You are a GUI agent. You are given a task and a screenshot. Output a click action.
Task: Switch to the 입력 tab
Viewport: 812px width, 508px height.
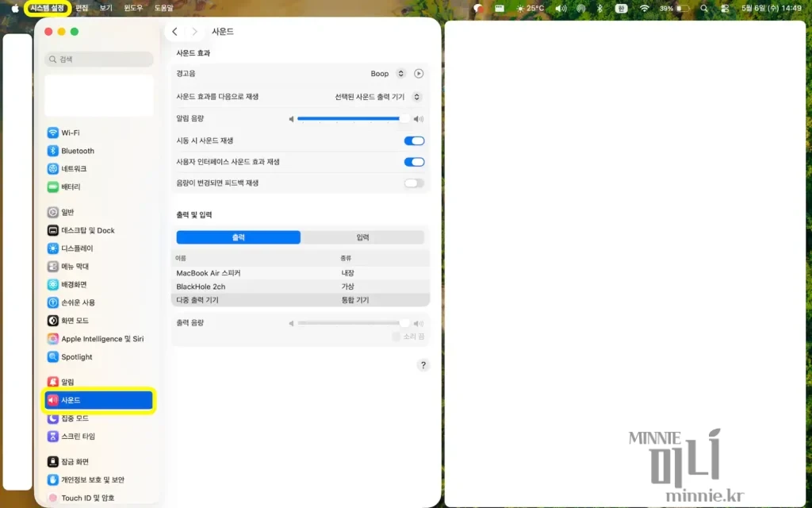pos(362,237)
